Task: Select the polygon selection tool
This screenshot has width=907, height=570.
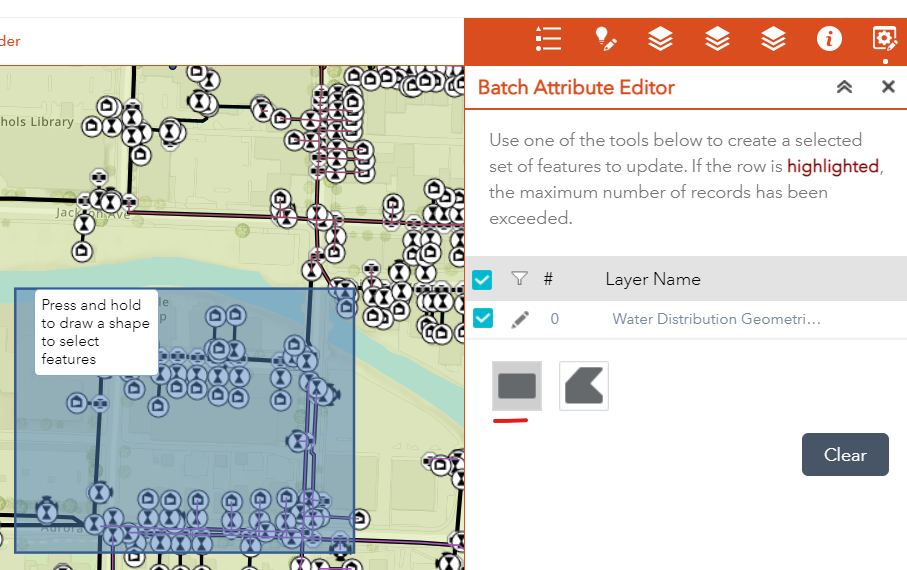Action: 584,386
